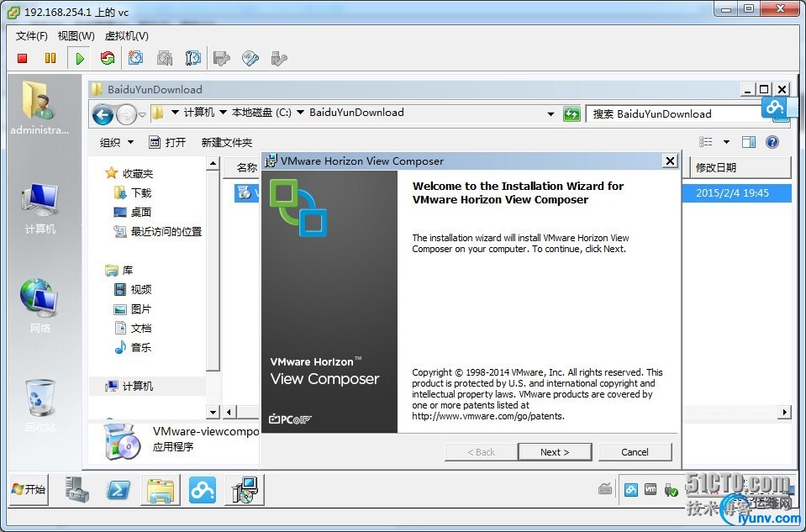This screenshot has height=532, width=806.
Task: Open the 回收站 recycle bin icon
Action: point(40,406)
